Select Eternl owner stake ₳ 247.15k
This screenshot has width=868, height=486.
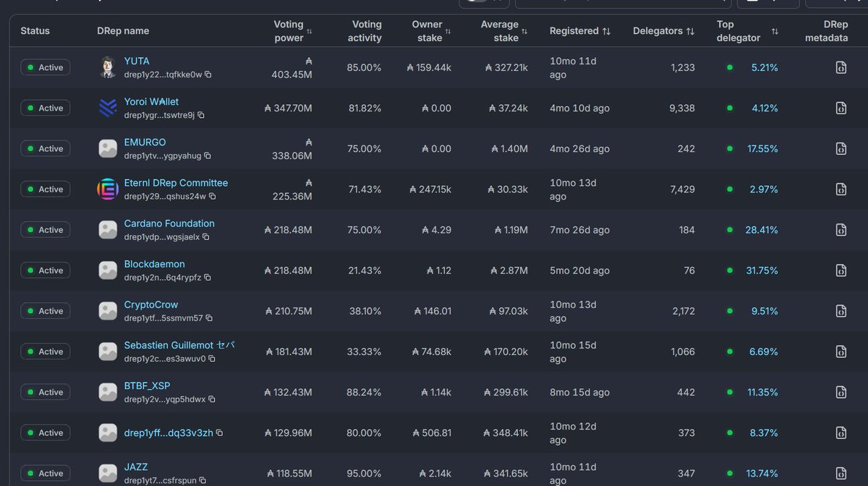(x=429, y=189)
